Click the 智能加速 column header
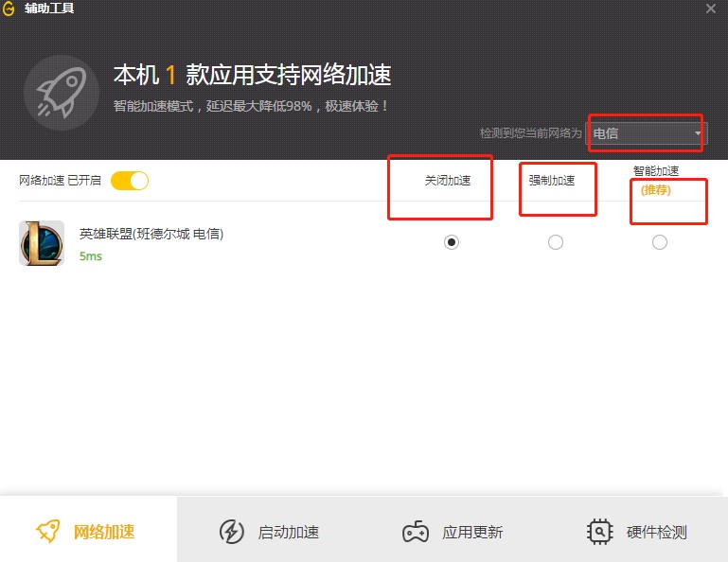This screenshot has width=728, height=562. [655, 171]
